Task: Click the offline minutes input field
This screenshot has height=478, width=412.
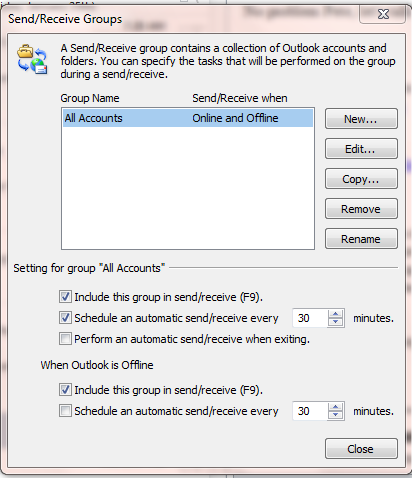Action: (310, 411)
